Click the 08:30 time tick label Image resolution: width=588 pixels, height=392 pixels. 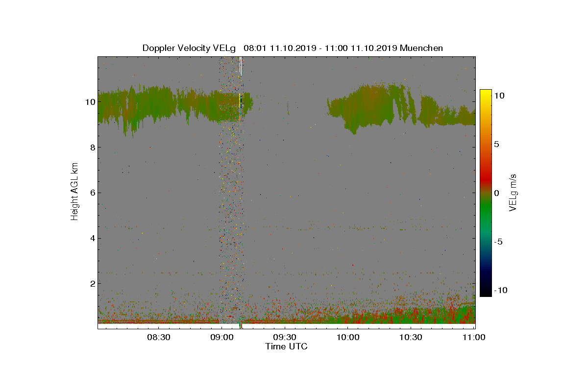(159, 337)
